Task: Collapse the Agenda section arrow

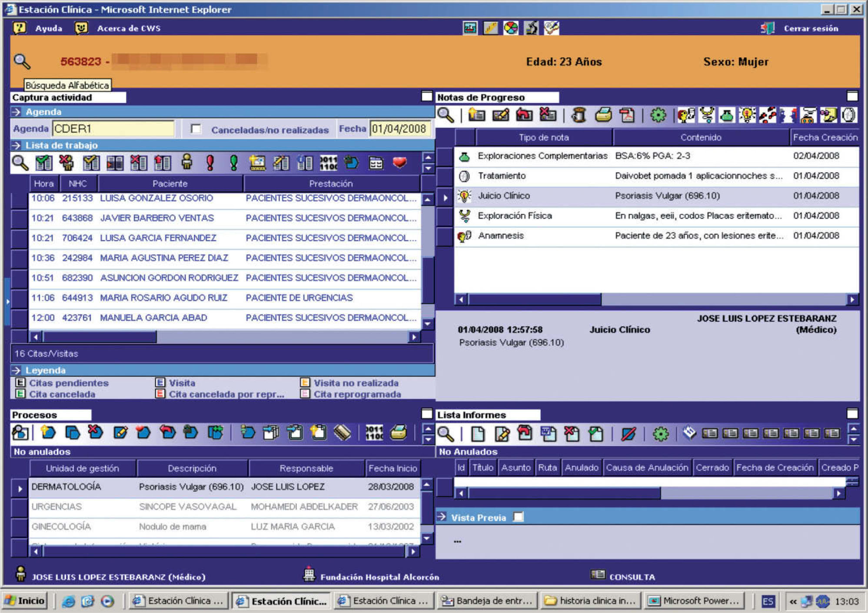Action: [17, 112]
